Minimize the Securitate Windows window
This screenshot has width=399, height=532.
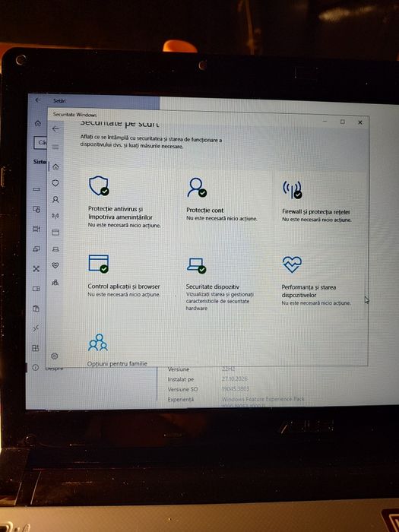point(325,122)
